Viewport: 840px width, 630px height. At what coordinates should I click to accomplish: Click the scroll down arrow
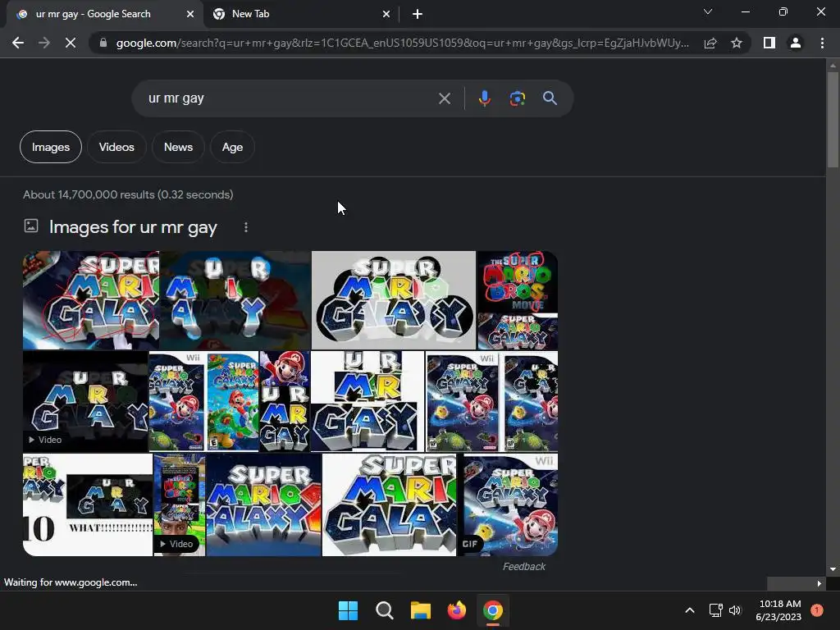tap(833, 569)
